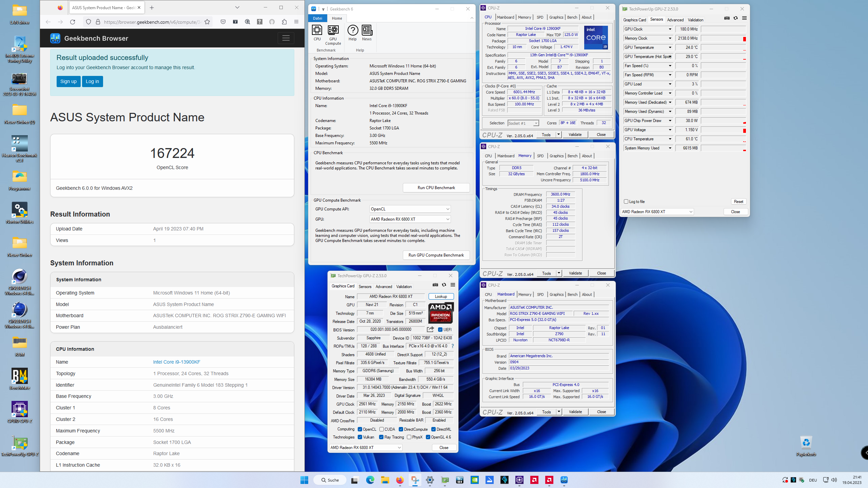868x488 pixels.
Task: Expand the GPU Clock sensor dropdown
Action: pos(670,29)
